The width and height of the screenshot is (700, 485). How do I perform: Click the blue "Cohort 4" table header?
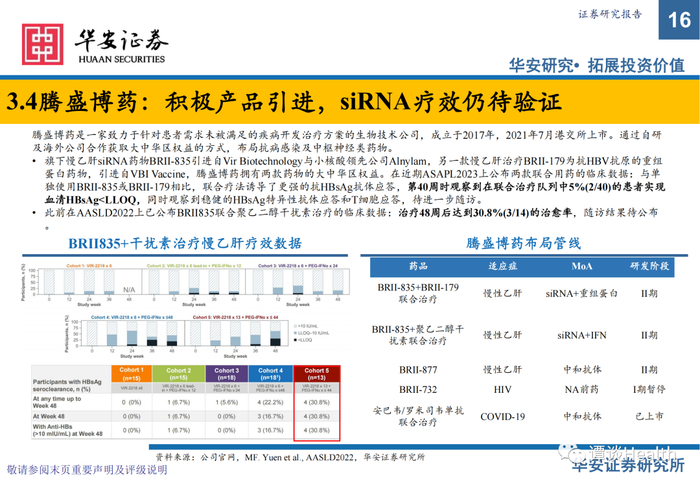click(271, 373)
